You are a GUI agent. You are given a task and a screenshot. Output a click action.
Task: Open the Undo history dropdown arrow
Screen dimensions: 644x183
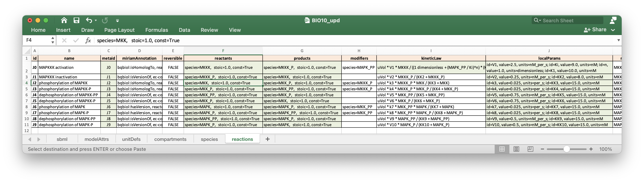point(96,20)
